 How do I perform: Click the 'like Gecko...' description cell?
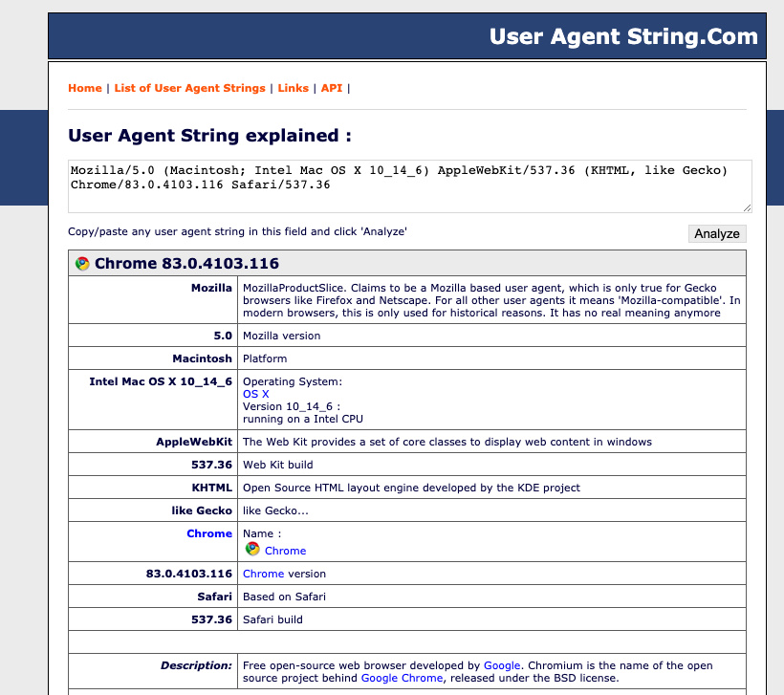point(491,510)
